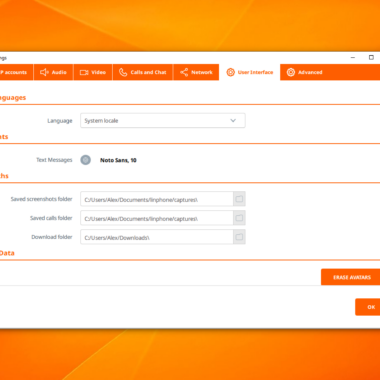Maximize the settings window

coord(371,58)
